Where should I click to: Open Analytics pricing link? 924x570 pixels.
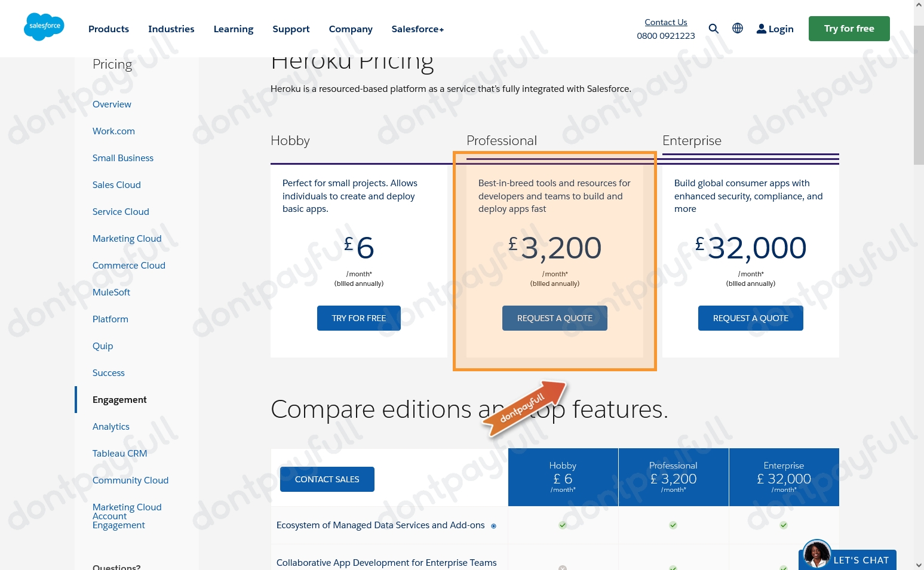pyautogui.click(x=111, y=427)
